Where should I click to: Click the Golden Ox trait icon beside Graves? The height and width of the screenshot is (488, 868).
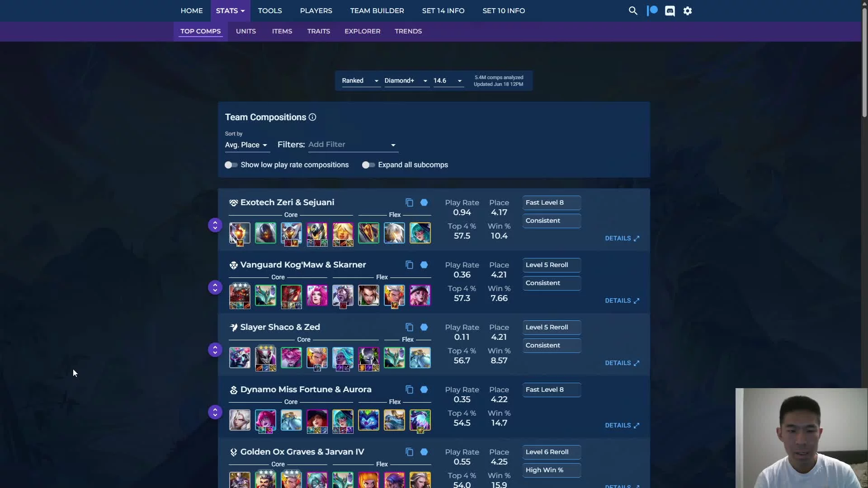pyautogui.click(x=233, y=452)
